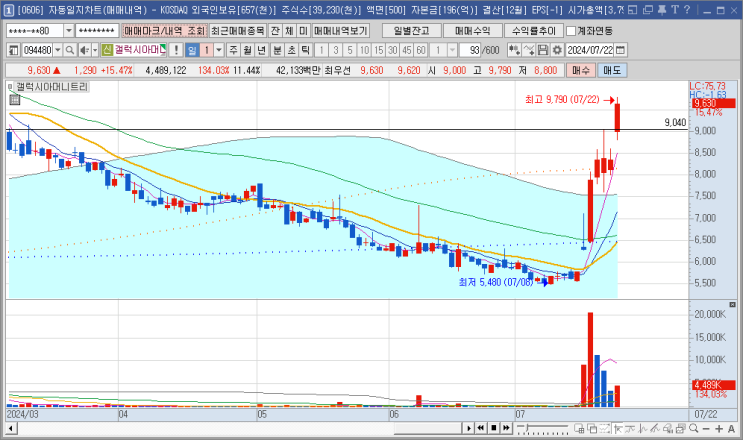This screenshot has width=743, height=440.
Task: Select 60 minute interval button
Action: pos(421,50)
